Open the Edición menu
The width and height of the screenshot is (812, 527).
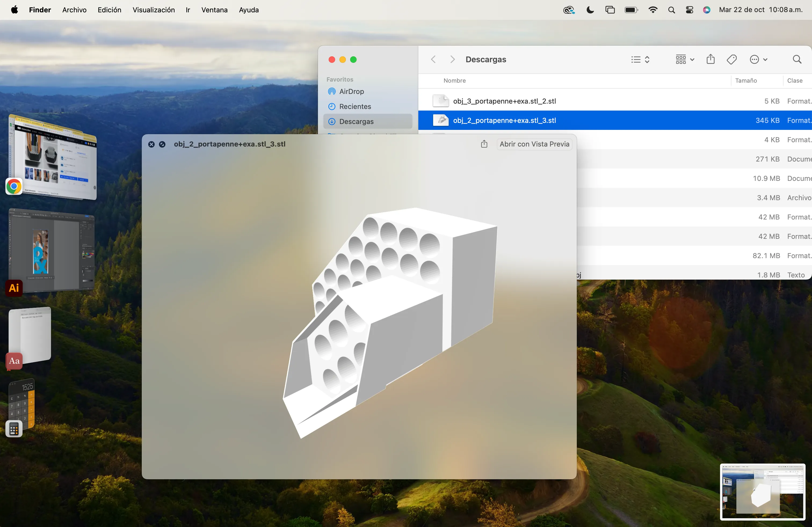click(x=110, y=10)
